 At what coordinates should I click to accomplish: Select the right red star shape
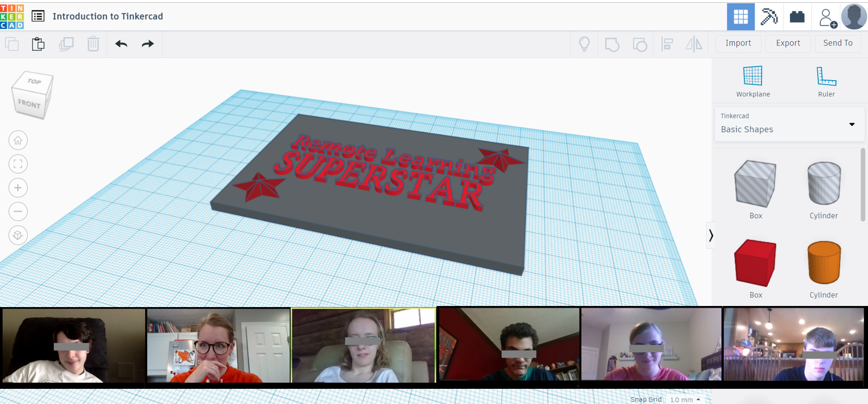coord(500,160)
